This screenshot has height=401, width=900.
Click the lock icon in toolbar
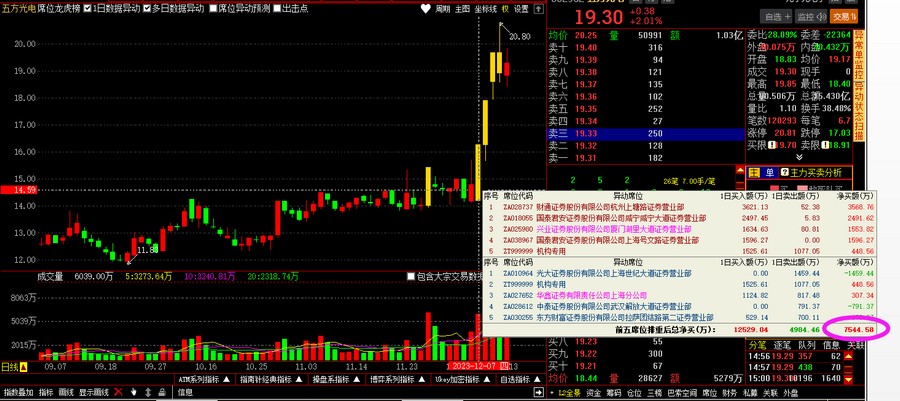[162, 392]
